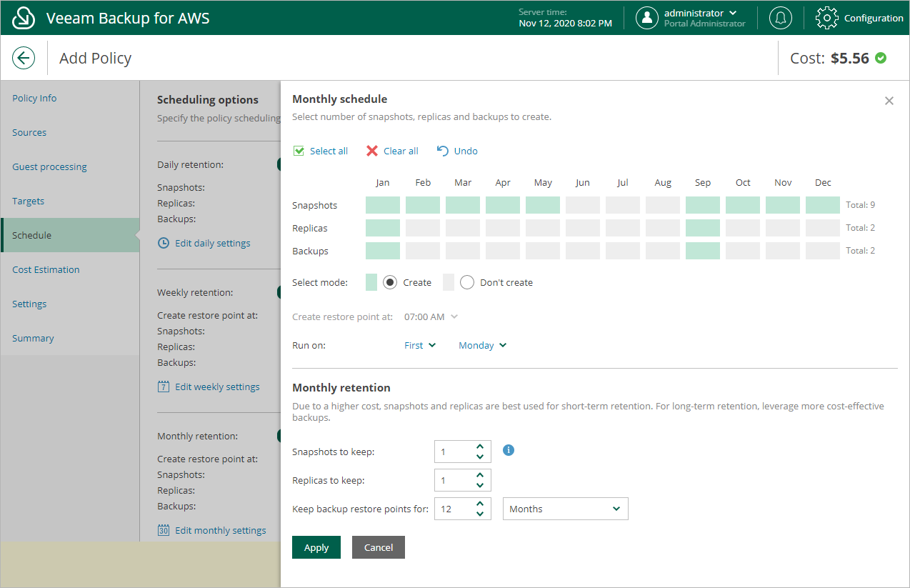Go back using the arrow icon
The image size is (910, 588).
(x=24, y=58)
